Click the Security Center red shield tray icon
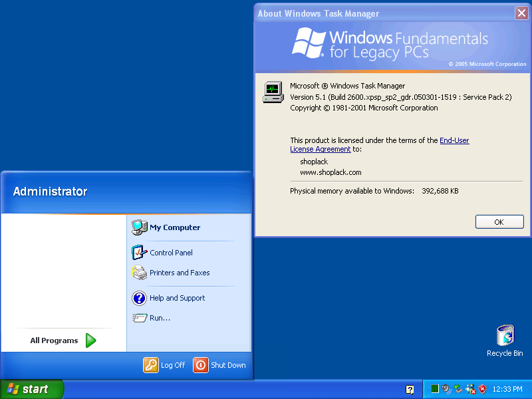This screenshot has width=532, height=399. click(x=482, y=389)
